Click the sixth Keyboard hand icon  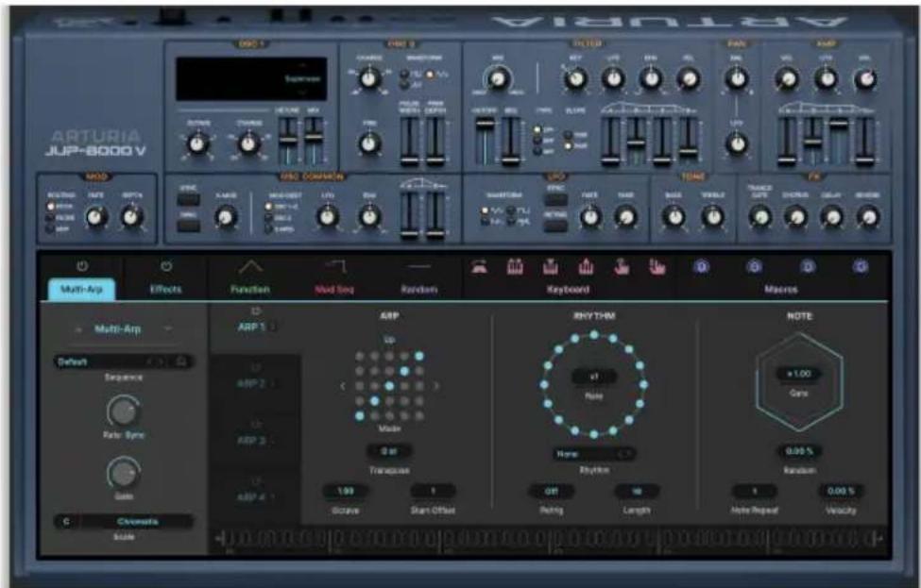point(657,268)
